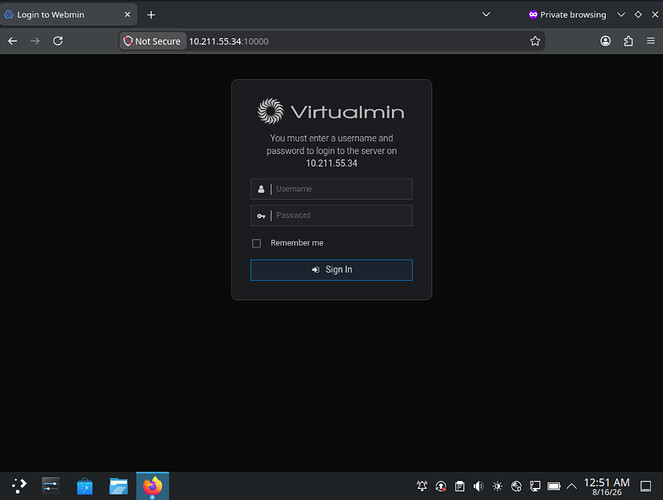Click the user icon beside Username
Screen dimensions: 663x500
pos(261,189)
